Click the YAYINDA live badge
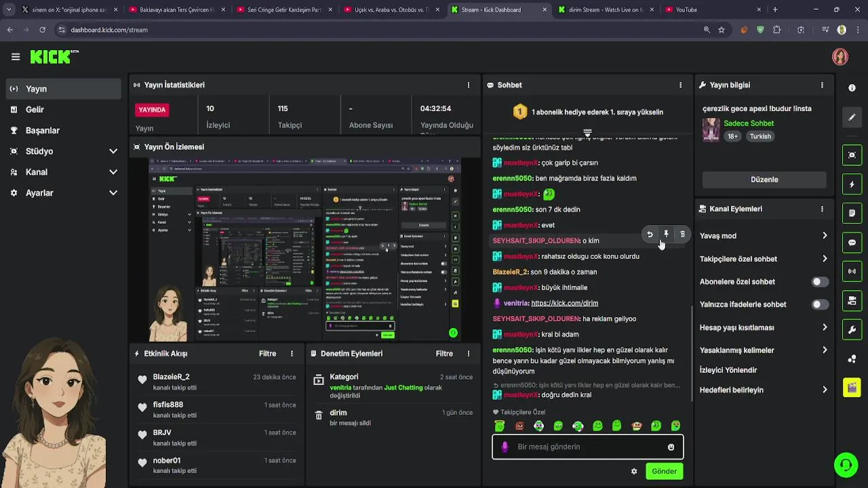This screenshot has height=488, width=868. (152, 110)
